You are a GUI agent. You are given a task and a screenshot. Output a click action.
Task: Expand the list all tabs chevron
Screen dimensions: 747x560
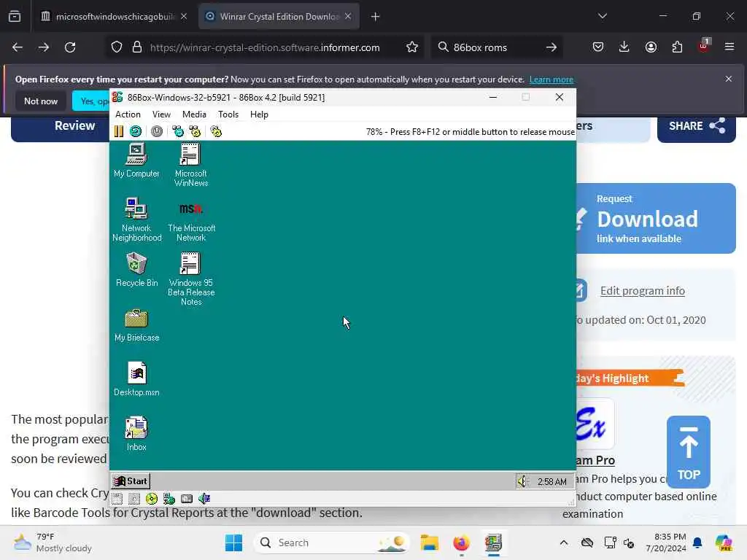(x=602, y=16)
